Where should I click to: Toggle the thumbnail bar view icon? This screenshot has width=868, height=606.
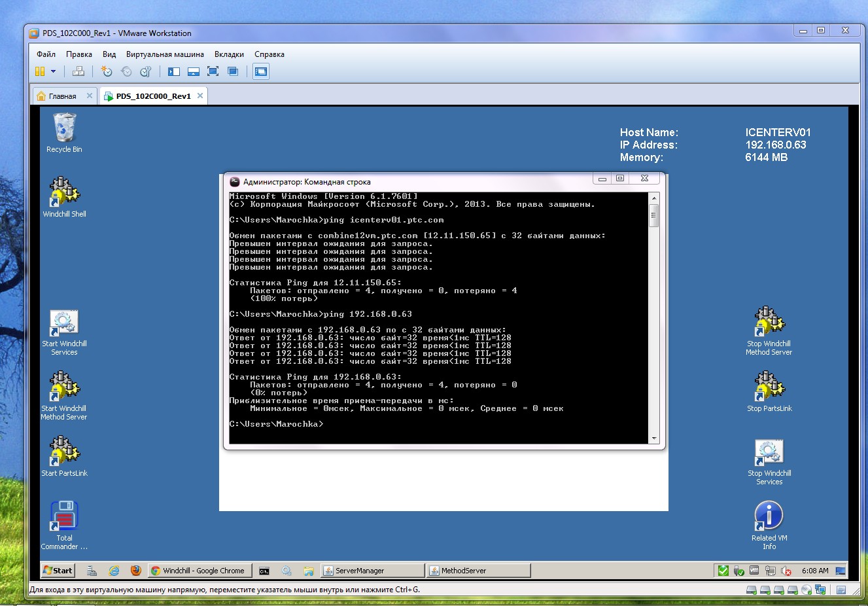click(x=194, y=71)
